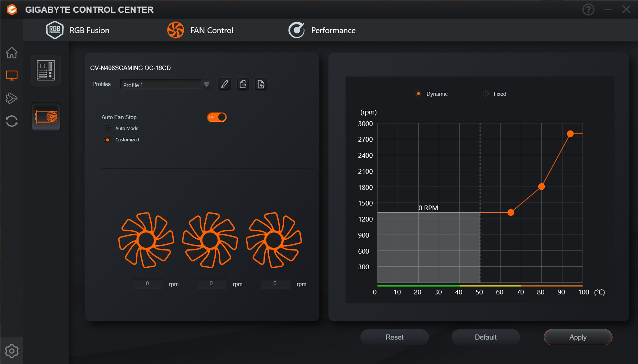Select the motherboard device icon

(x=46, y=70)
